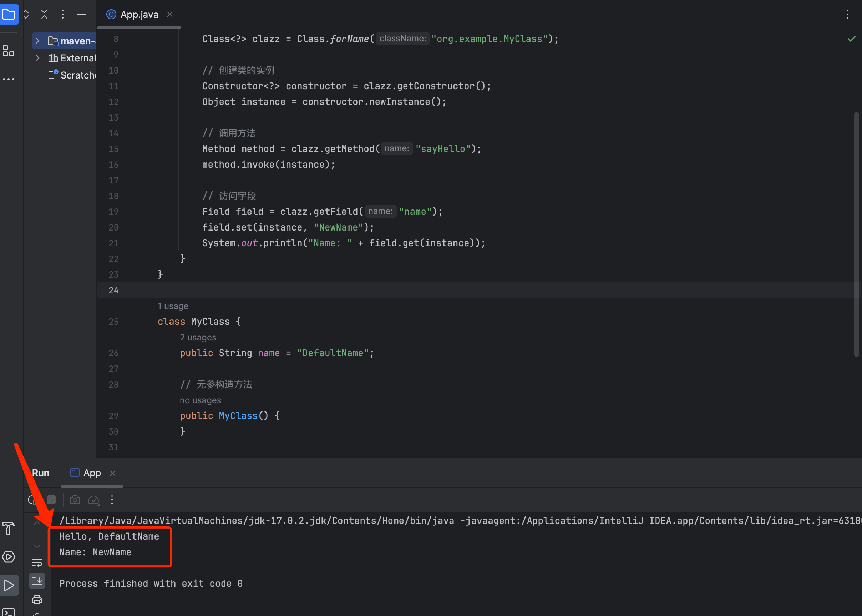Image resolution: width=862 pixels, height=616 pixels.
Task: Open Run toolbar more actions menu
Action: point(112,500)
